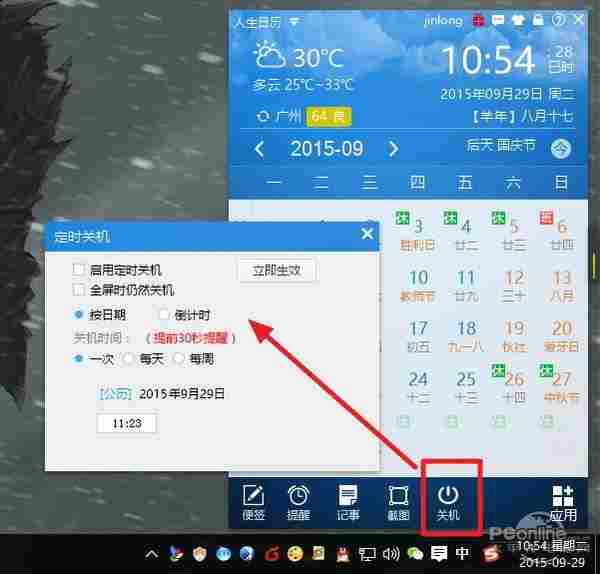Image resolution: width=600 pixels, height=574 pixels.
Task: Click the Sogou S tray icon
Action: pyautogui.click(x=491, y=554)
